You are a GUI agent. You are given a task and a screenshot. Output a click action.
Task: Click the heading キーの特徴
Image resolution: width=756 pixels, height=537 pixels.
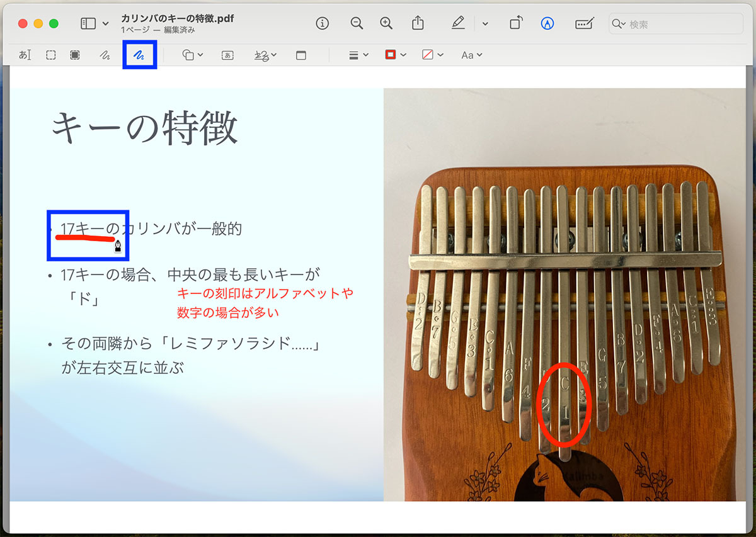tap(144, 128)
